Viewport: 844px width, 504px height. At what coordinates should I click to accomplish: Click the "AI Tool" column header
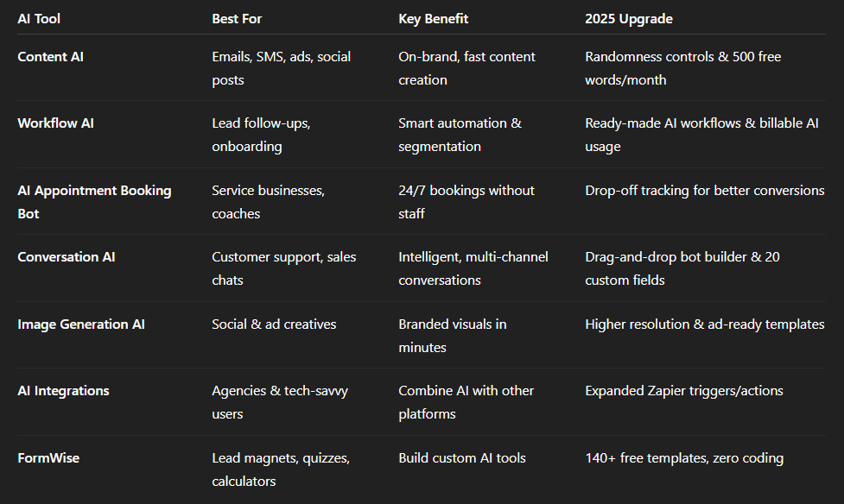point(39,18)
